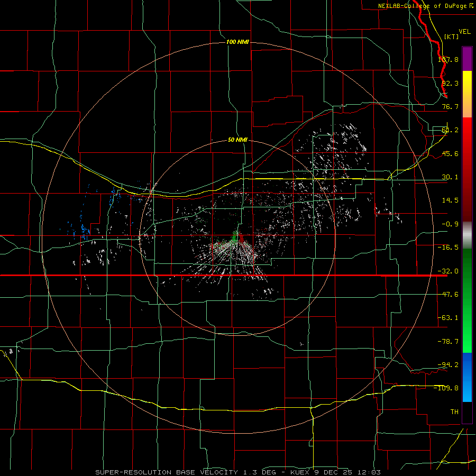Select the -63.1 velocity scale value
This screenshot has height=476, width=476.
coord(448,318)
